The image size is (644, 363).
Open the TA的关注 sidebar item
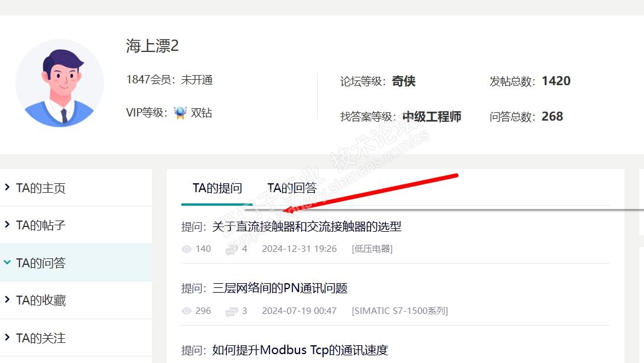point(76,338)
